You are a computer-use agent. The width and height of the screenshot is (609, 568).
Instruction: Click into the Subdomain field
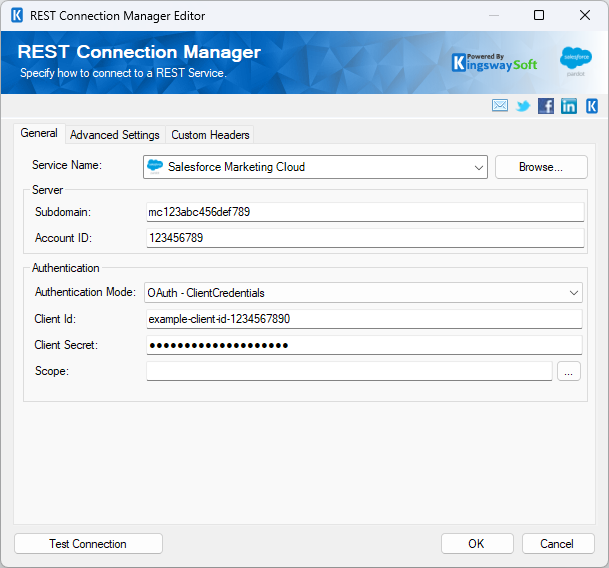coord(365,212)
